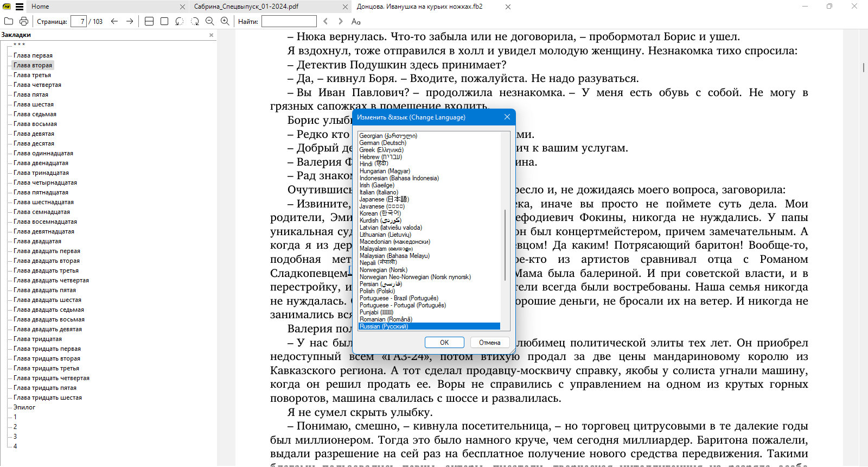The width and height of the screenshot is (868, 467).
Task: Zoom out with the magnifier minus icon
Action: (210, 21)
